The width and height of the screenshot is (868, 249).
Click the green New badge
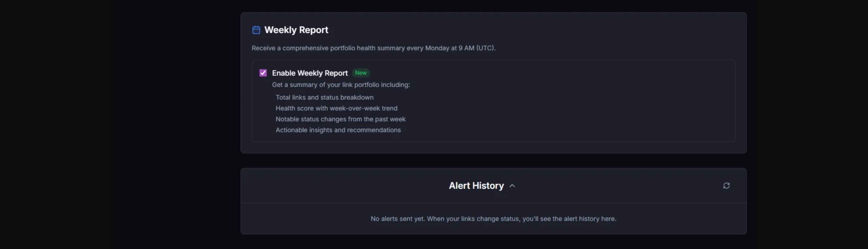pos(361,73)
